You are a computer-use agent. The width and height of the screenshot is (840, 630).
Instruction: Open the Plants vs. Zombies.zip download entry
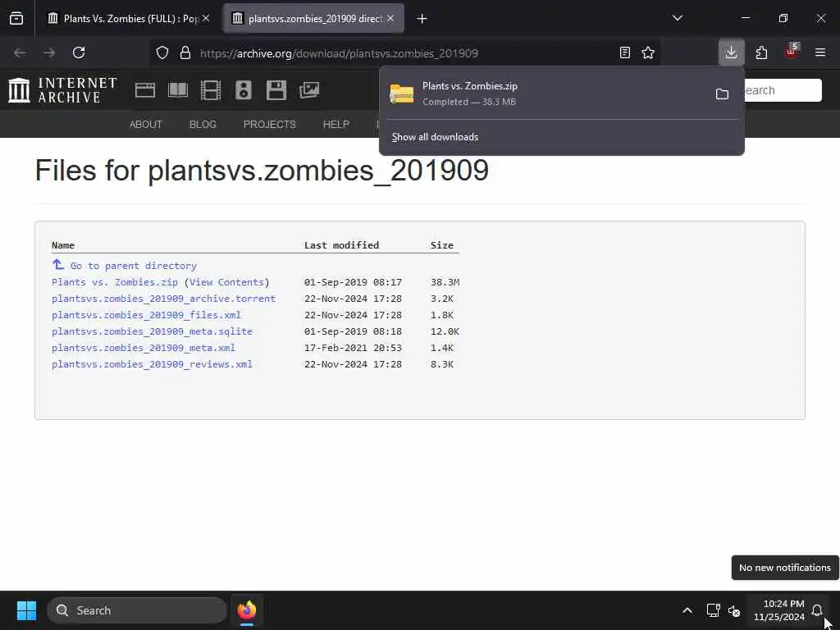click(x=547, y=94)
